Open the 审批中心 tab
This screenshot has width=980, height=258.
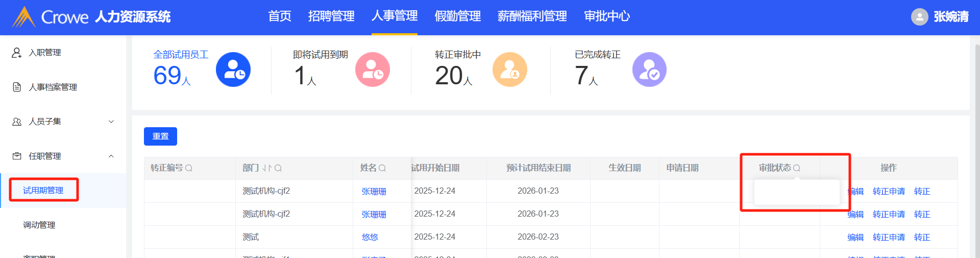[607, 16]
